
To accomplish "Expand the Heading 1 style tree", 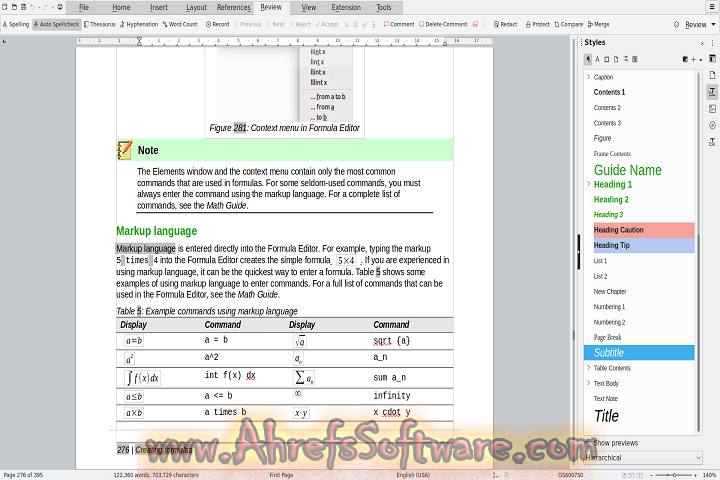I will [588, 184].
